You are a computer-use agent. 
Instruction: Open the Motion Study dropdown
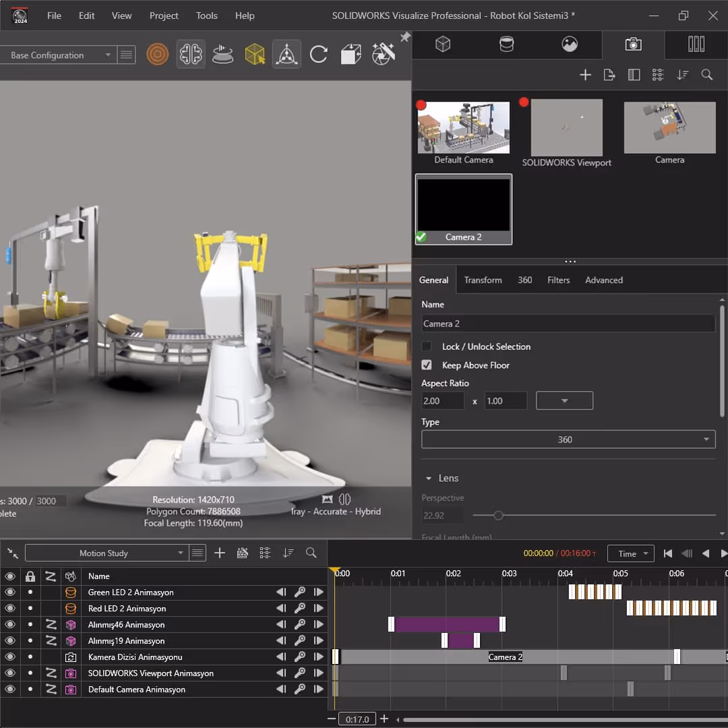107,553
